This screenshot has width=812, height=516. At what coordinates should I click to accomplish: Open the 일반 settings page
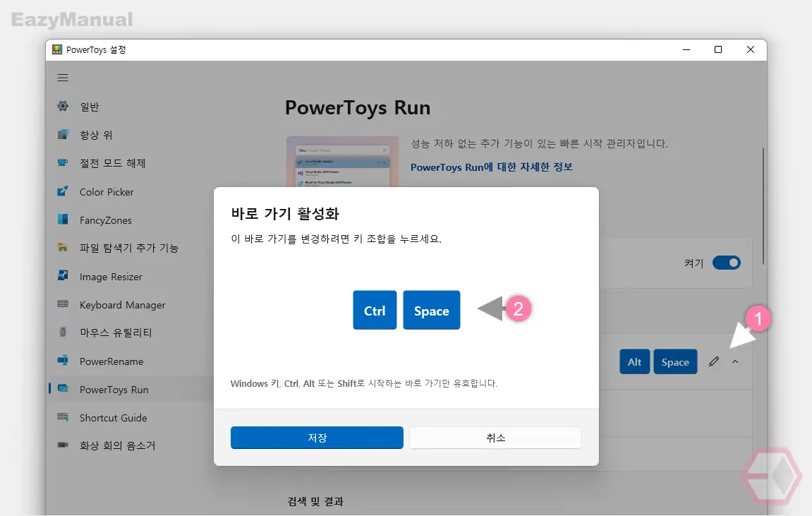[89, 107]
